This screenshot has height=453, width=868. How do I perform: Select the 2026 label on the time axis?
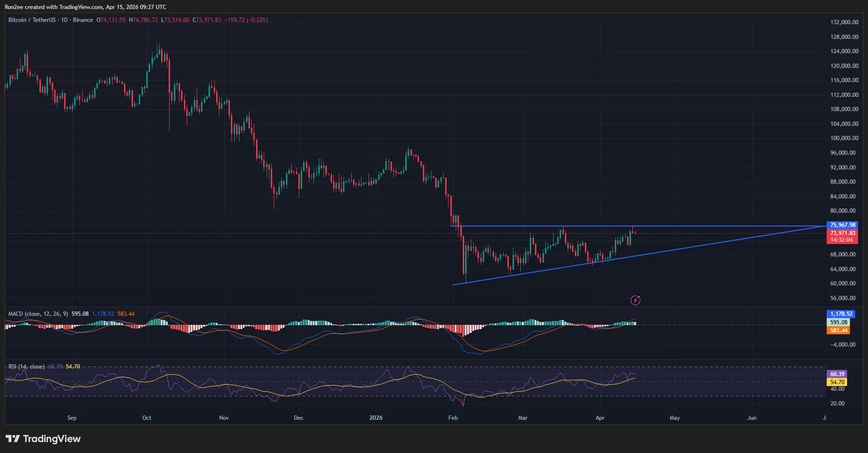[377, 418]
